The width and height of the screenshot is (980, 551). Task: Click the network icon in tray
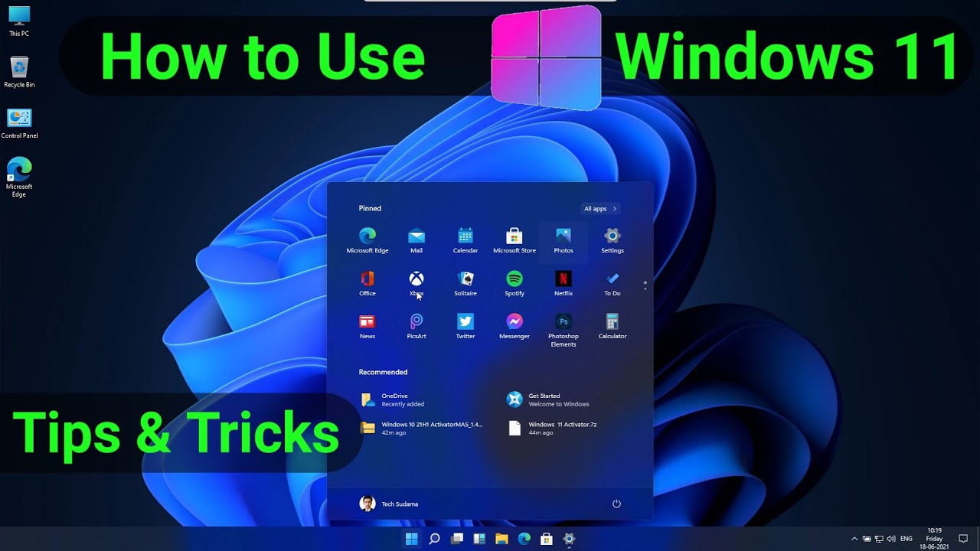tap(879, 539)
